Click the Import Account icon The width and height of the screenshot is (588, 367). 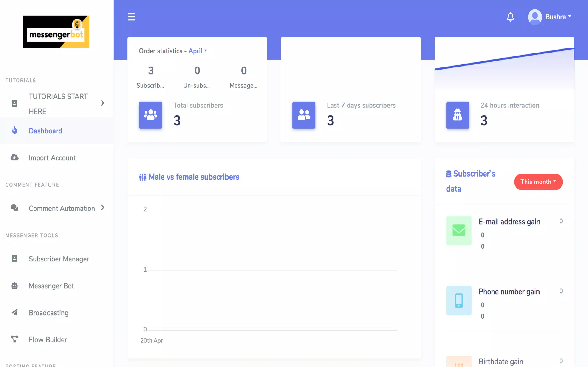coord(14,157)
